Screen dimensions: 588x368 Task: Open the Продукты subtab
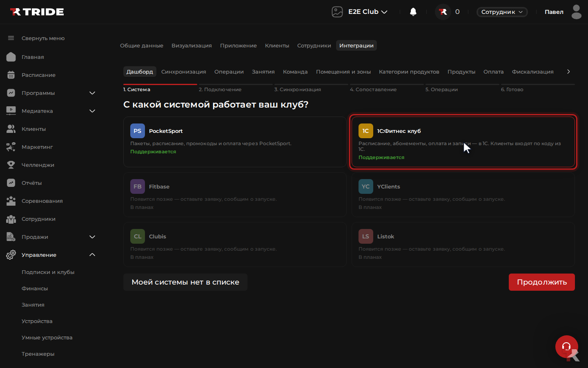click(461, 72)
